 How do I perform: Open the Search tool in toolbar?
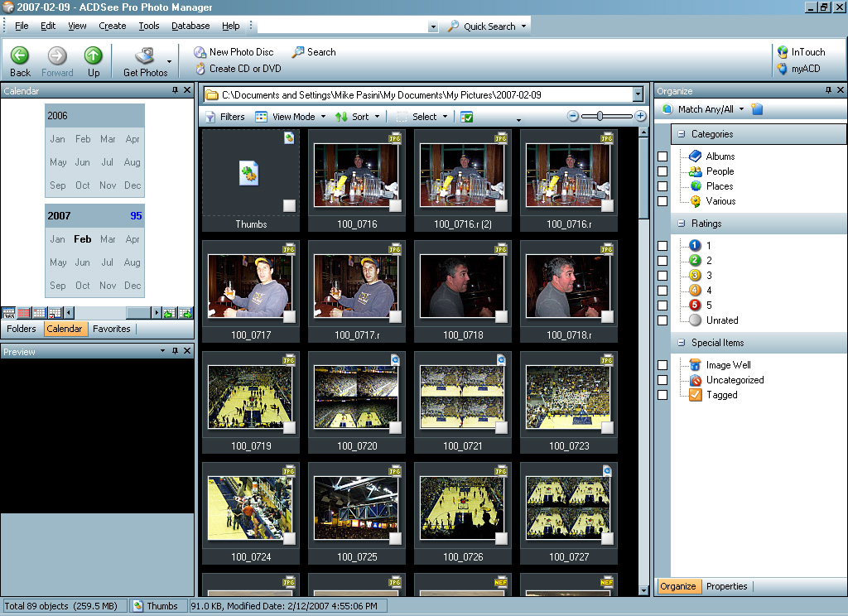tap(298, 52)
